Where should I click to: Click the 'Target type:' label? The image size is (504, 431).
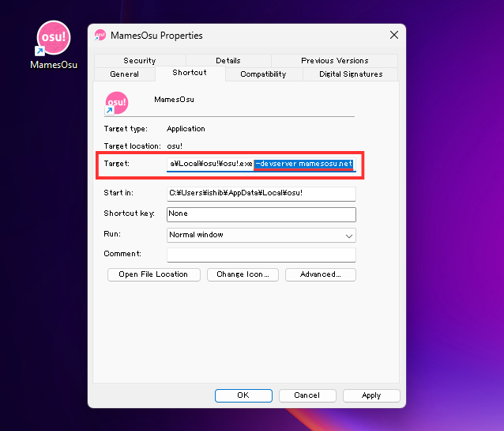point(126,129)
